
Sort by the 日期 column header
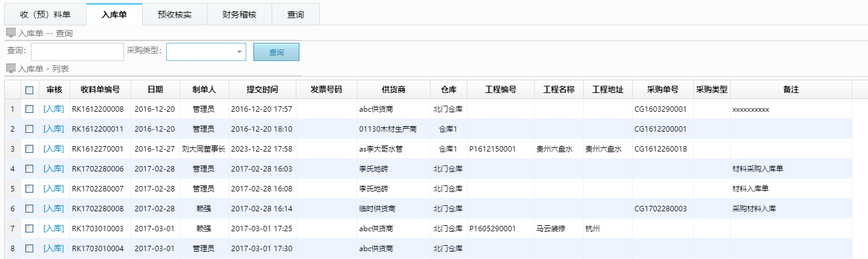pos(155,89)
